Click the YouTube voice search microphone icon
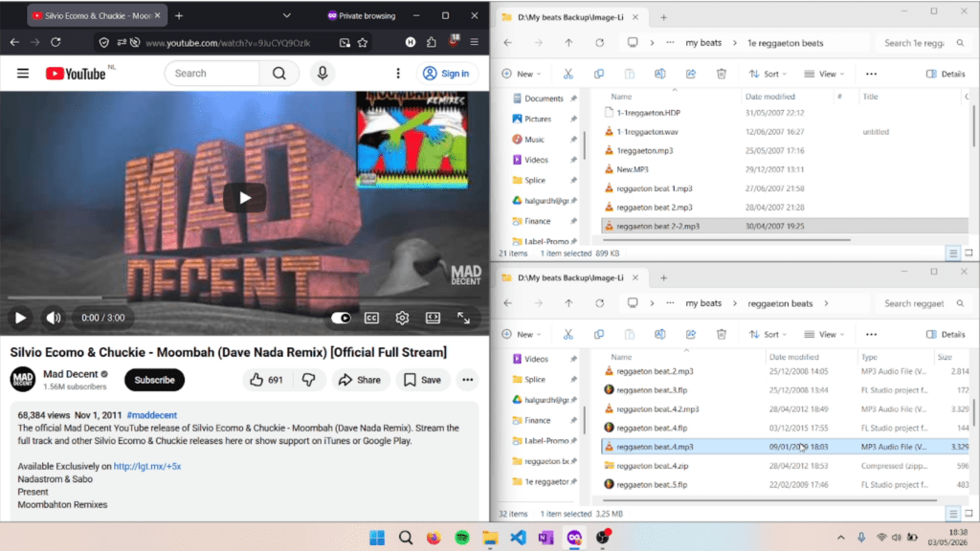Screen dimensions: 980x551 (x=323, y=73)
